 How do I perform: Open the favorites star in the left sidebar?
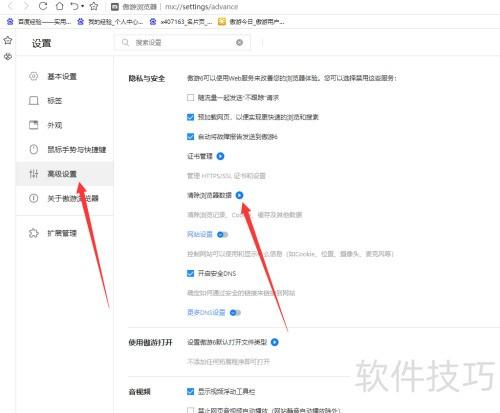pyautogui.click(x=8, y=41)
